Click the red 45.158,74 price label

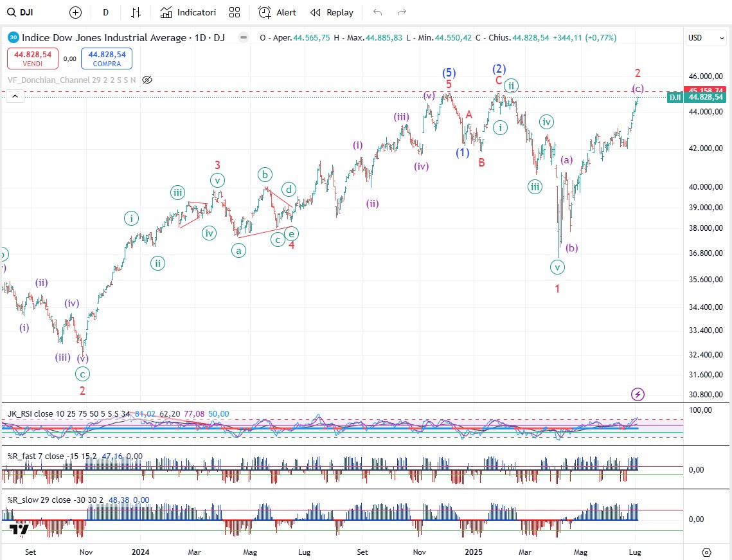[x=706, y=89]
